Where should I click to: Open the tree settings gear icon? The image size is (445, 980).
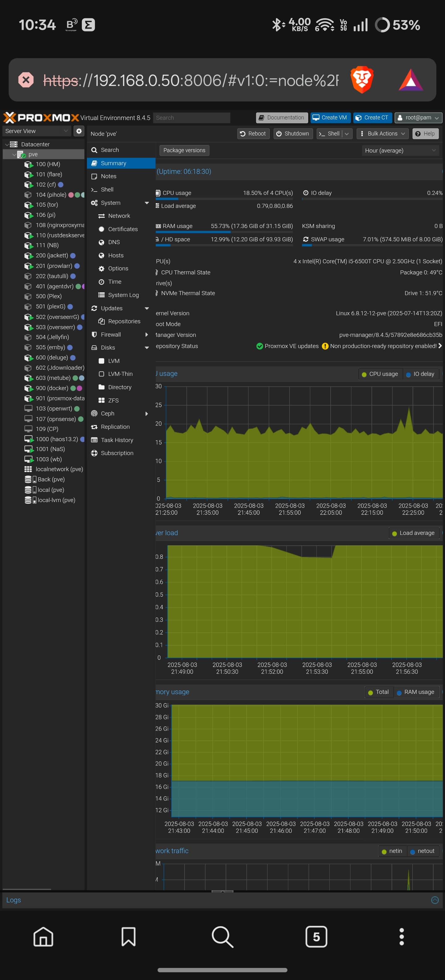point(79,131)
